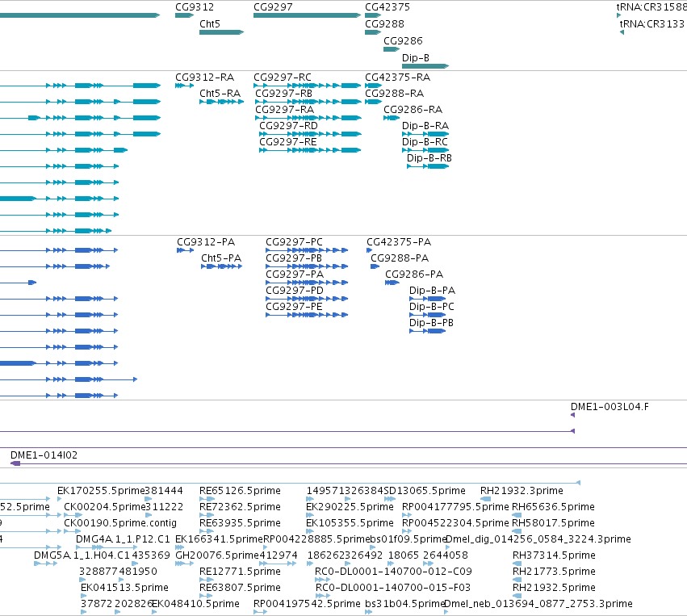Viewport: 687px width, 616px height.
Task: Open transcript CG9297-RD
Action: [289, 126]
